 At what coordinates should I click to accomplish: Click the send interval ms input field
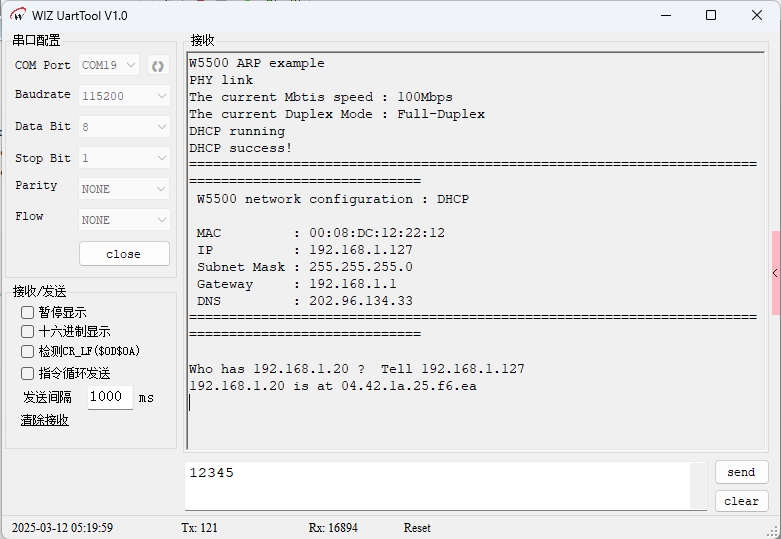(x=109, y=397)
